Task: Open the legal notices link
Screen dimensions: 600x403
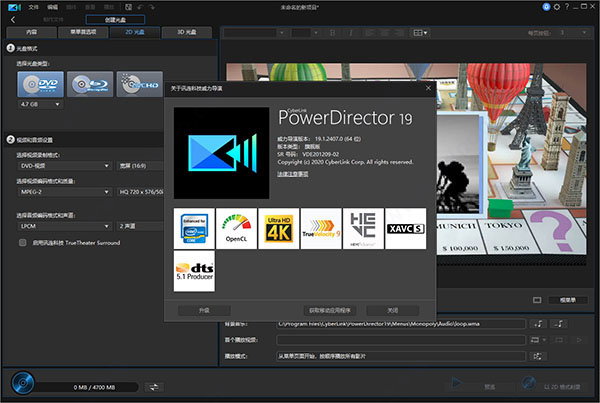Action: click(x=293, y=174)
